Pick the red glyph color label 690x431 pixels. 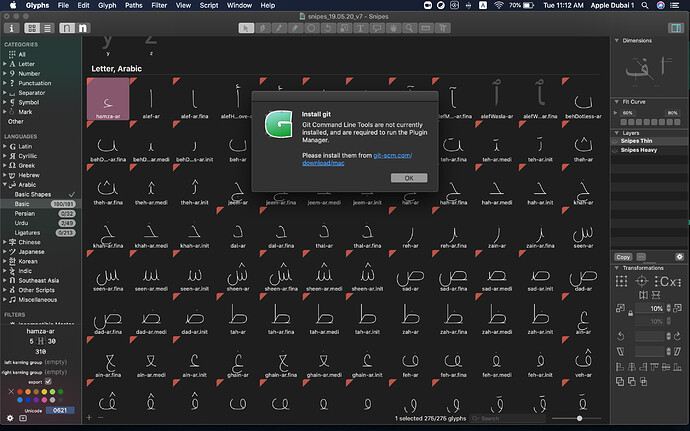pyautogui.click(x=19, y=391)
